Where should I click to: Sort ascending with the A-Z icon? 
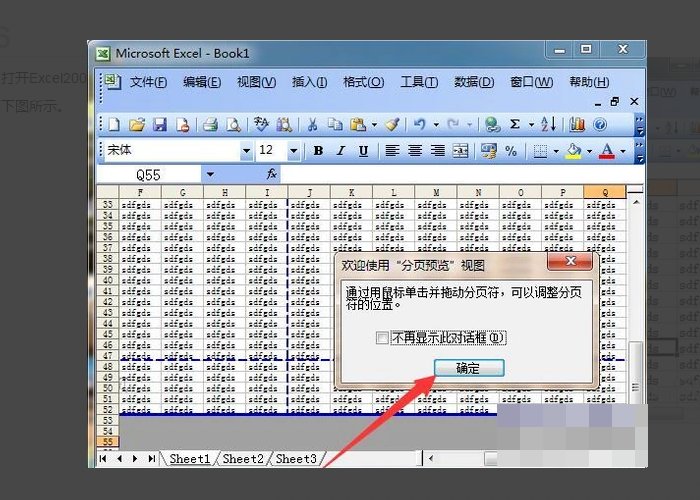click(548, 124)
